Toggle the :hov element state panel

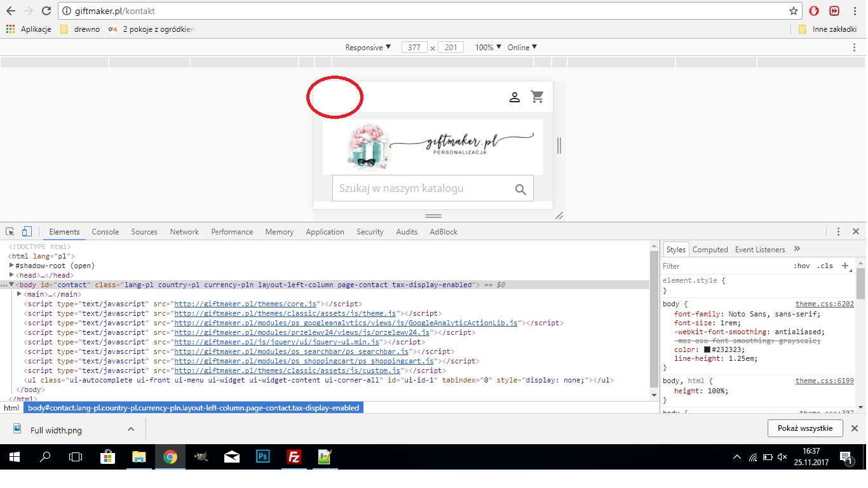(802, 266)
